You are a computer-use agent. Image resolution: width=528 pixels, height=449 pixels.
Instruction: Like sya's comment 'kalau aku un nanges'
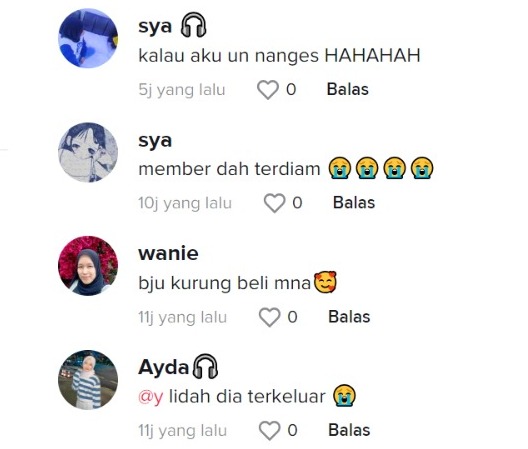(x=268, y=90)
